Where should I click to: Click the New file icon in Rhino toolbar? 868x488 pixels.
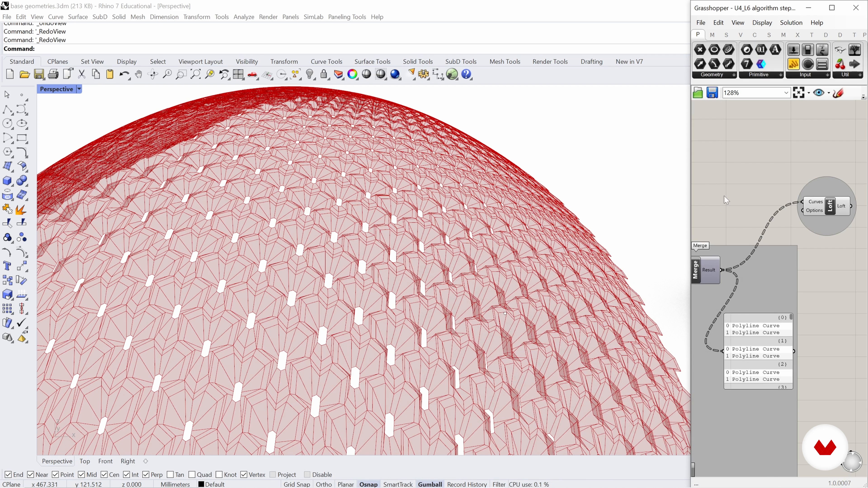pyautogui.click(x=10, y=74)
